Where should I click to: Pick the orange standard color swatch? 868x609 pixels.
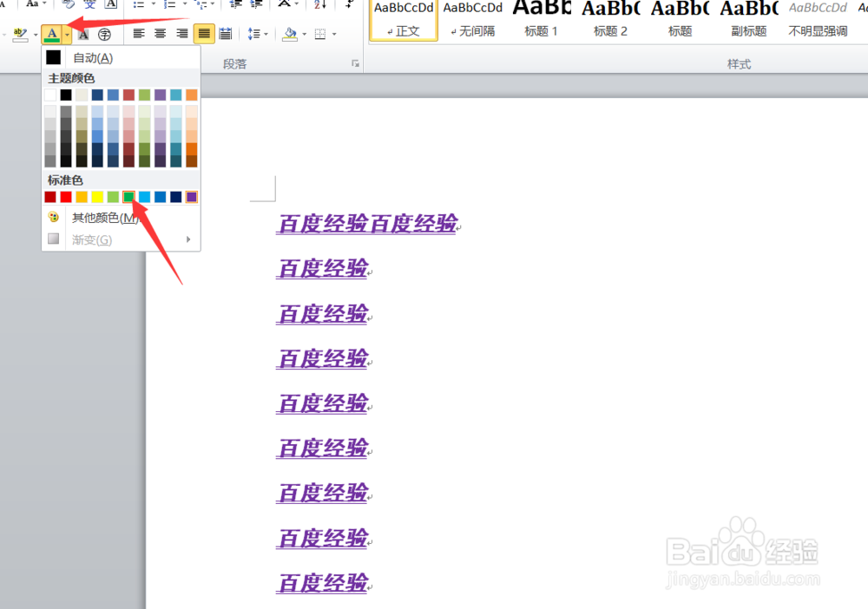point(82,197)
